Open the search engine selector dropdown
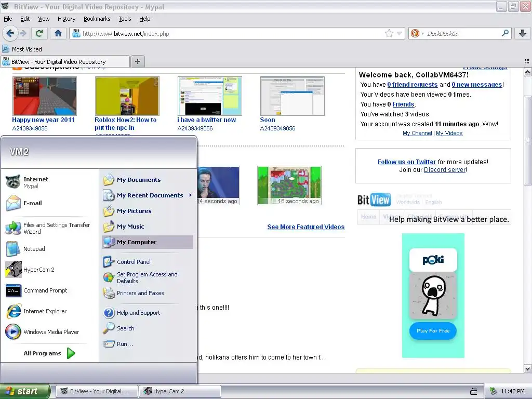Screen dimensions: 532x399 (417, 33)
